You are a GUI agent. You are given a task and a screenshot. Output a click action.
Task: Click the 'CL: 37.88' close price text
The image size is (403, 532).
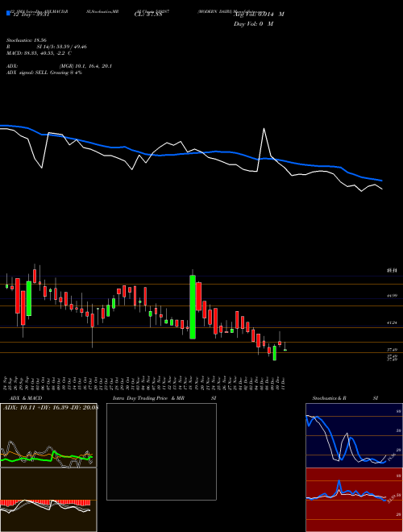(148, 15)
